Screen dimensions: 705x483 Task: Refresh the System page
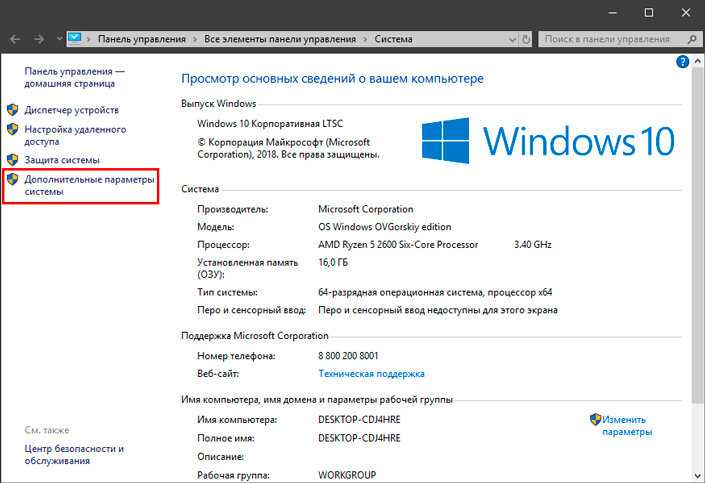(x=526, y=40)
